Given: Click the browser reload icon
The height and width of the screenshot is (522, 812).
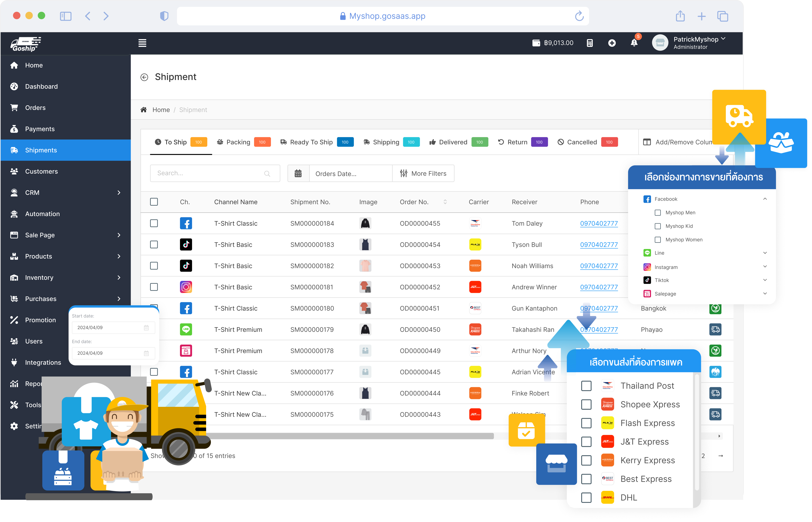Looking at the screenshot, I should pyautogui.click(x=579, y=16).
